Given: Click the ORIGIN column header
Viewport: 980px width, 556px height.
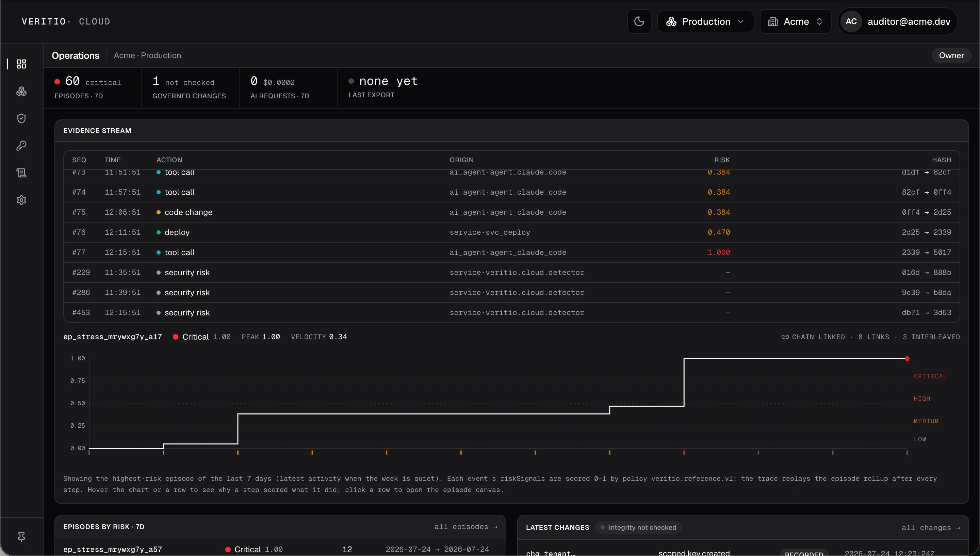Looking at the screenshot, I should coord(461,160).
